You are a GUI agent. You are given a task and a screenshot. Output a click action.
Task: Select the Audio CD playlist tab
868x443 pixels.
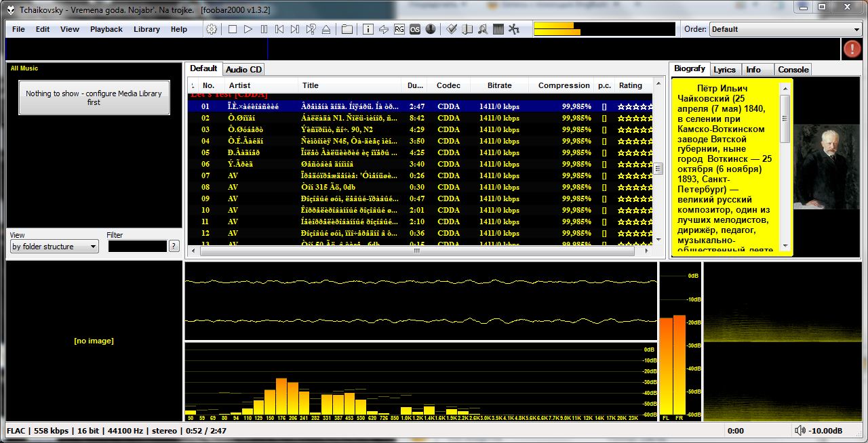pyautogui.click(x=243, y=69)
